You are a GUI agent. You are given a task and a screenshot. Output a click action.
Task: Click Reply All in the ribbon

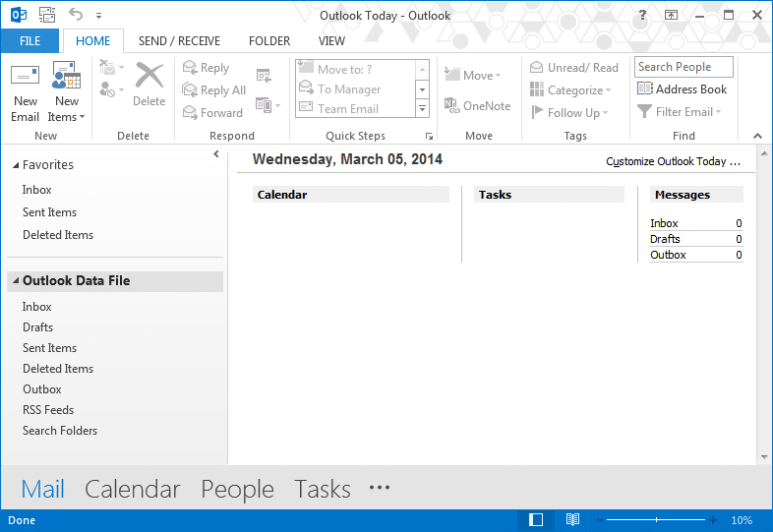(213, 90)
